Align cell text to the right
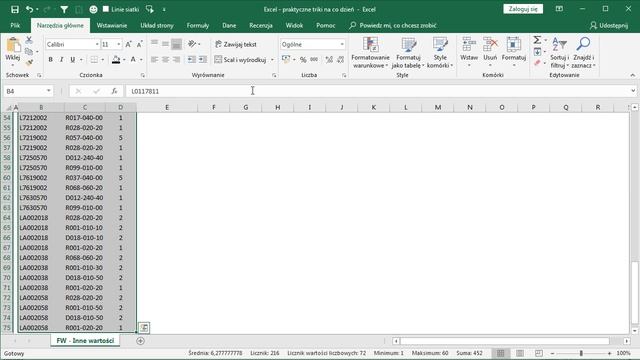 click(x=176, y=60)
